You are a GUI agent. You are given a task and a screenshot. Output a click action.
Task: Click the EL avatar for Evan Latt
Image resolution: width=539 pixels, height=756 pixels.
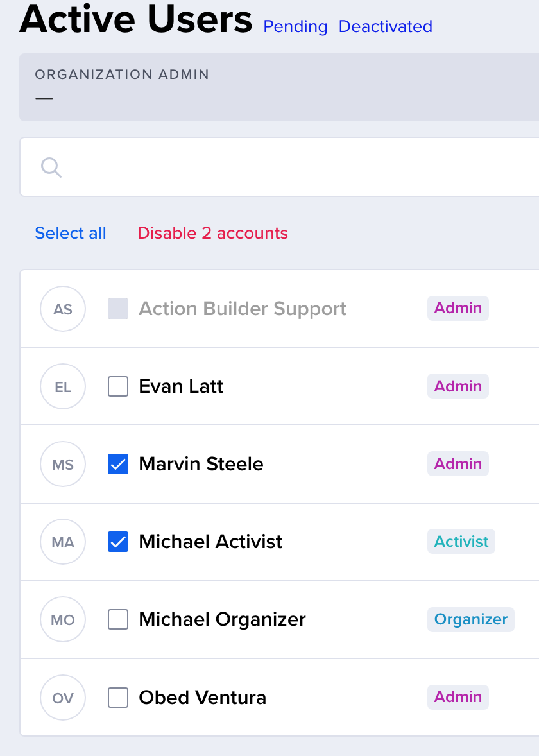pyautogui.click(x=63, y=387)
